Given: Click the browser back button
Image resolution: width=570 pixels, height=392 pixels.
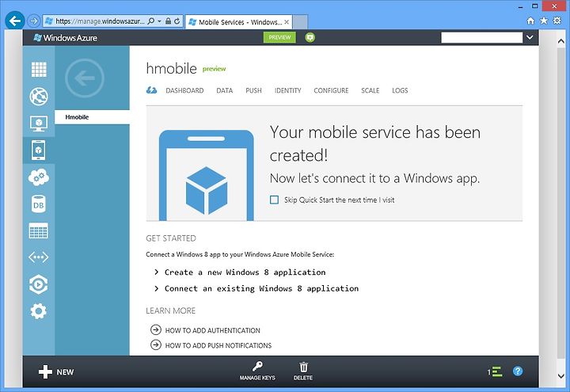Looking at the screenshot, I should pos(15,21).
